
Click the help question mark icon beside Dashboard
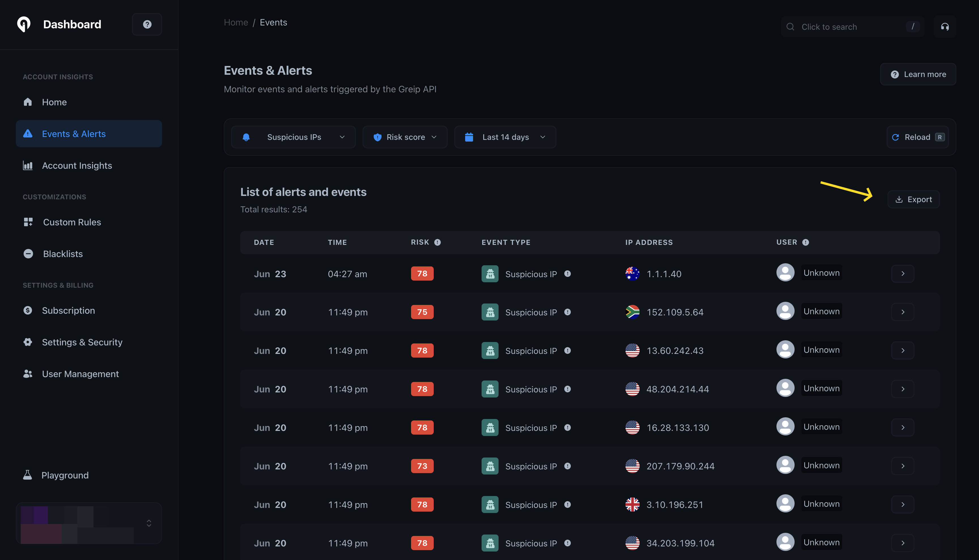pyautogui.click(x=147, y=24)
